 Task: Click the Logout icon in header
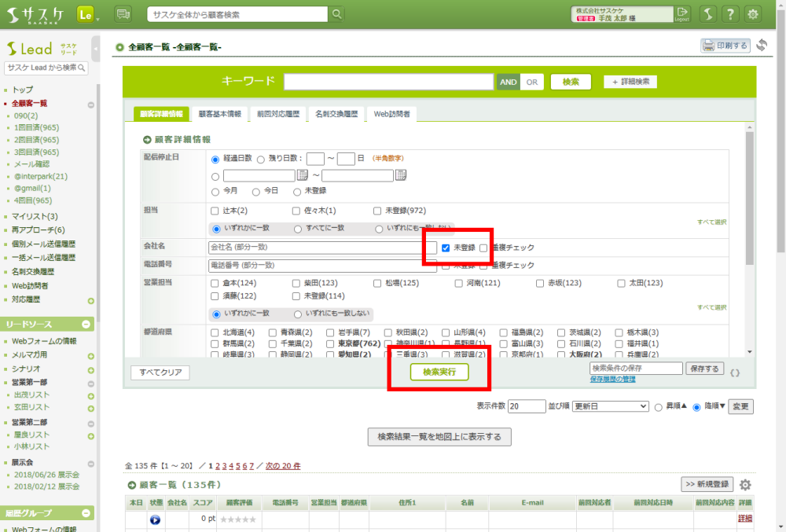click(x=682, y=14)
